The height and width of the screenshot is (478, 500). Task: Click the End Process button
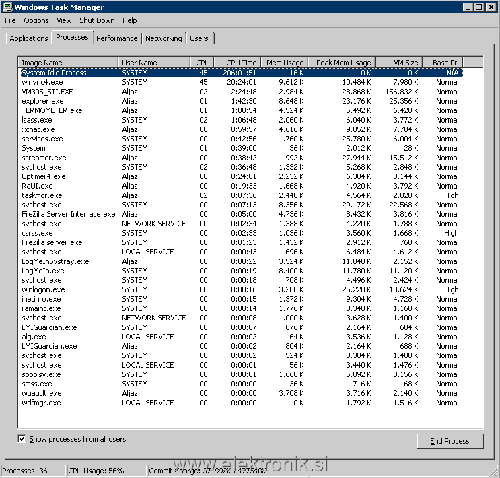(450, 441)
